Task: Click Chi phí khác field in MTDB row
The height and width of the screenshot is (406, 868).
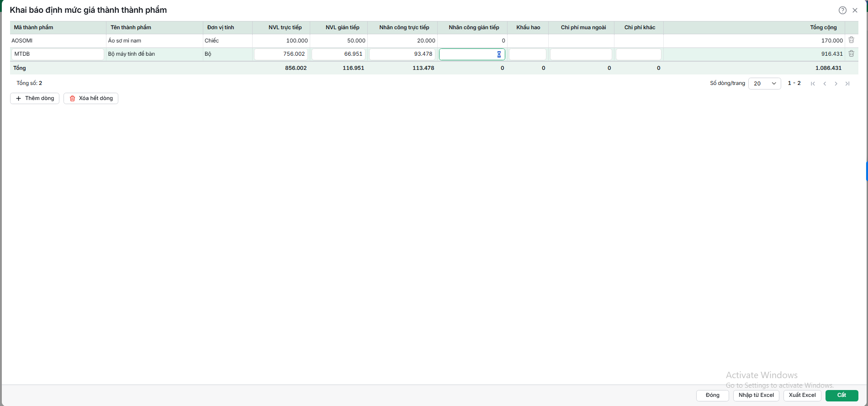Action: (x=639, y=54)
